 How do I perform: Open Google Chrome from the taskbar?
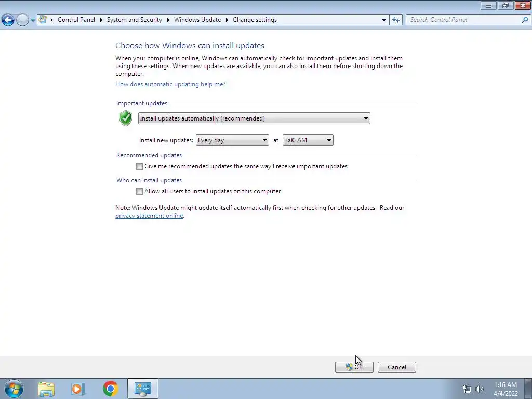[110, 389]
